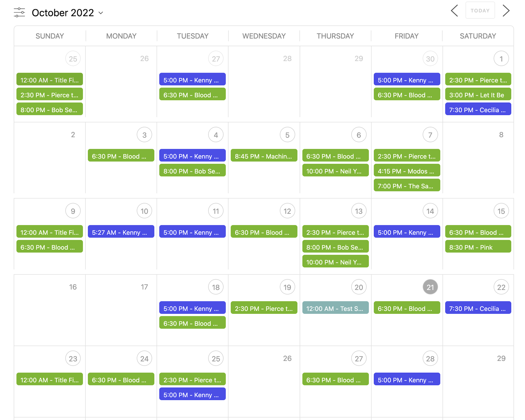
Task: Click the calendar view options icon
Action: (x=19, y=12)
